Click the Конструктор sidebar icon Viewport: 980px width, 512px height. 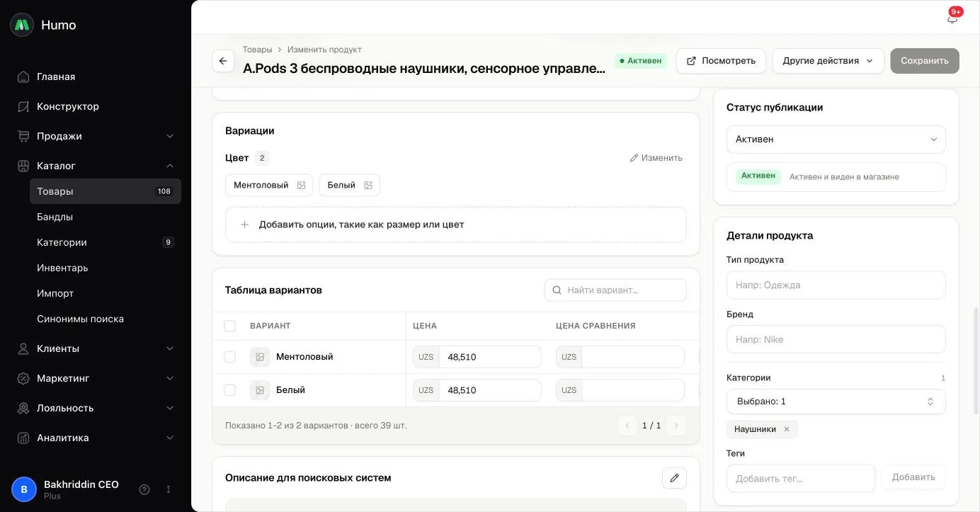point(23,106)
